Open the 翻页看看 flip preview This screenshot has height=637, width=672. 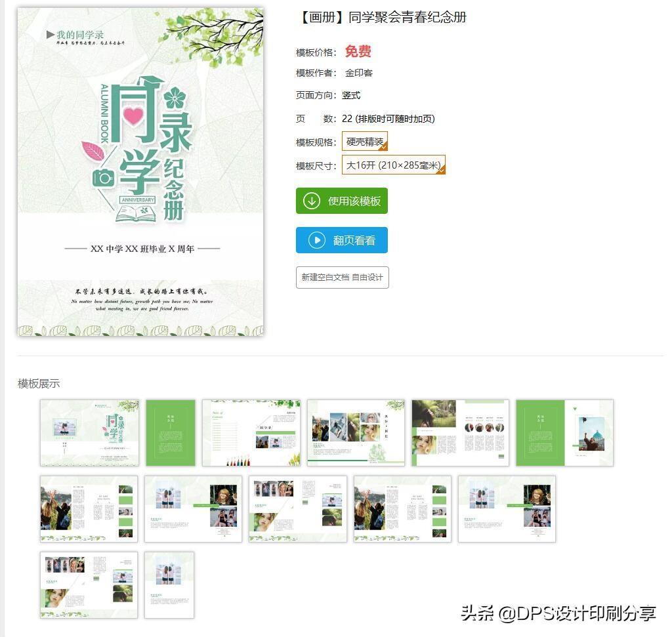click(341, 240)
